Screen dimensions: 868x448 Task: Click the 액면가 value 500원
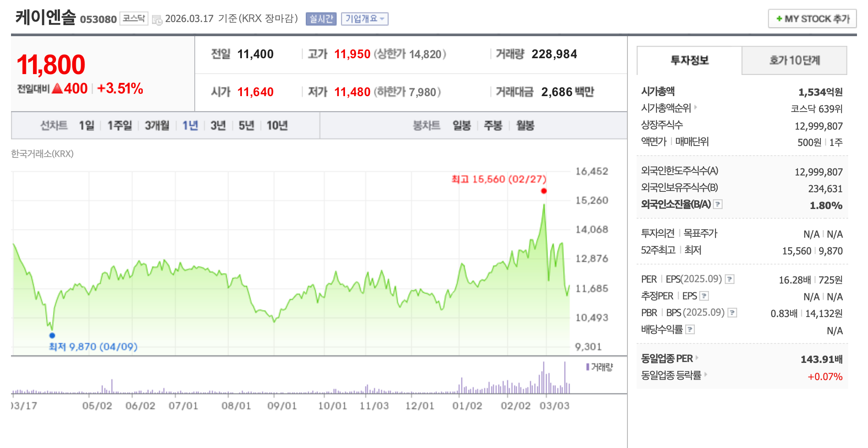pos(809,142)
